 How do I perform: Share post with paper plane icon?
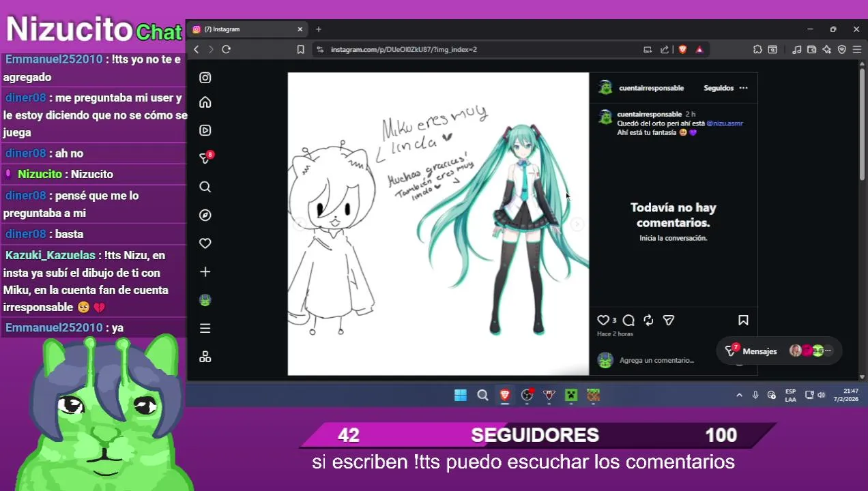[x=669, y=320]
